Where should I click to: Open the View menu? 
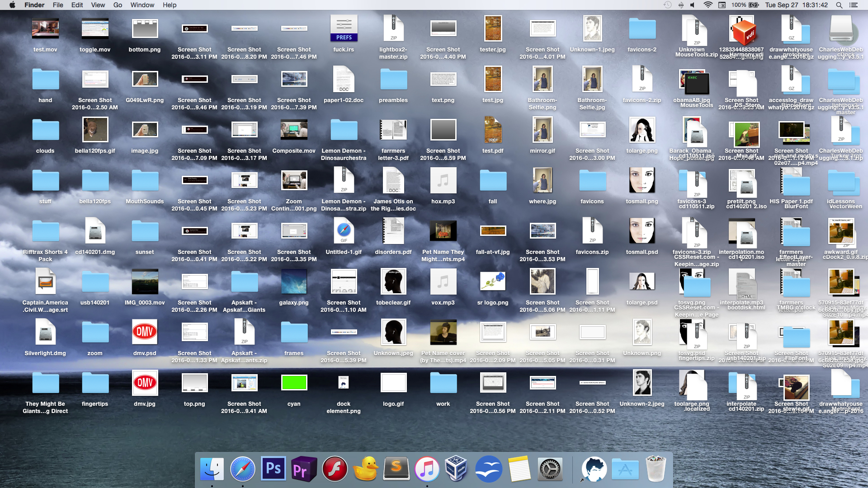(x=98, y=5)
